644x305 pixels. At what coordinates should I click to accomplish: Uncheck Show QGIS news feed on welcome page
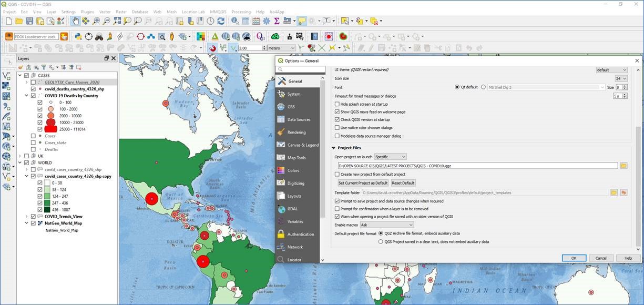337,112
